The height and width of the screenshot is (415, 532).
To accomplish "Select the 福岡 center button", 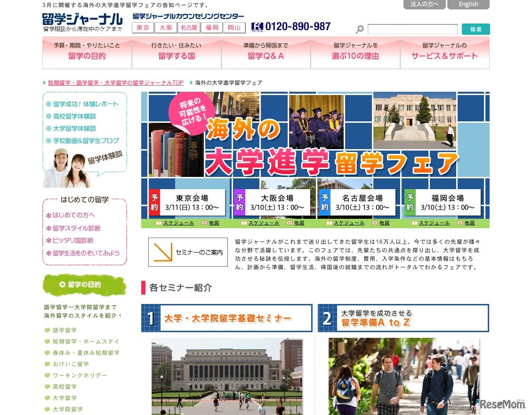I will (x=212, y=28).
